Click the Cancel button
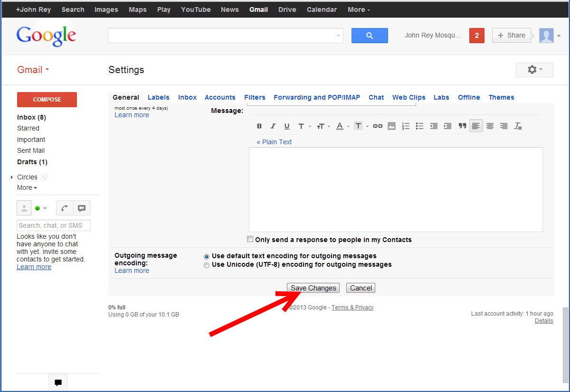The width and height of the screenshot is (570, 392). click(x=361, y=288)
